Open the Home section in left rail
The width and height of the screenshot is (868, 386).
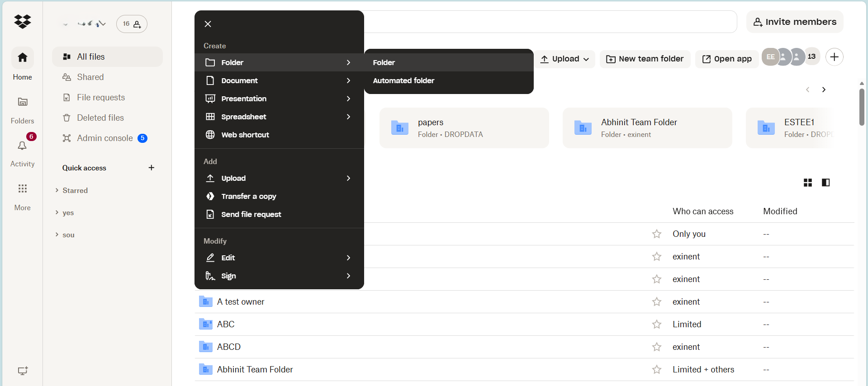pyautogui.click(x=22, y=64)
